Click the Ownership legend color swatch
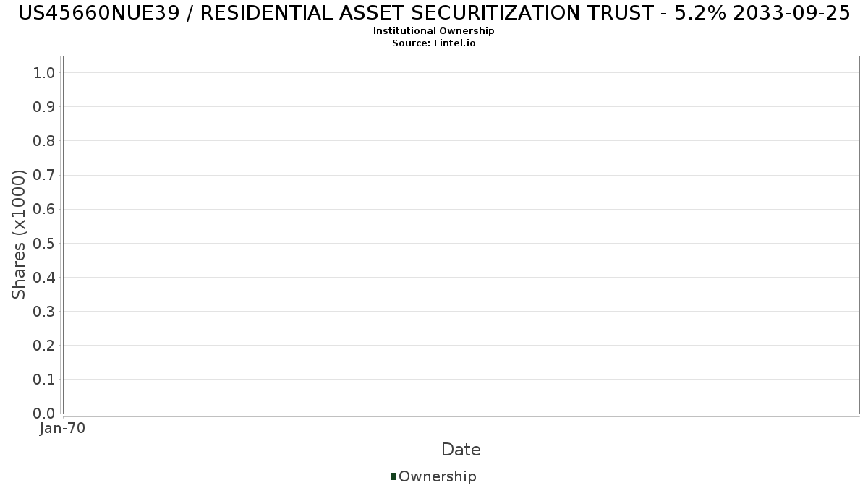This screenshot has width=868, height=488. [x=393, y=476]
